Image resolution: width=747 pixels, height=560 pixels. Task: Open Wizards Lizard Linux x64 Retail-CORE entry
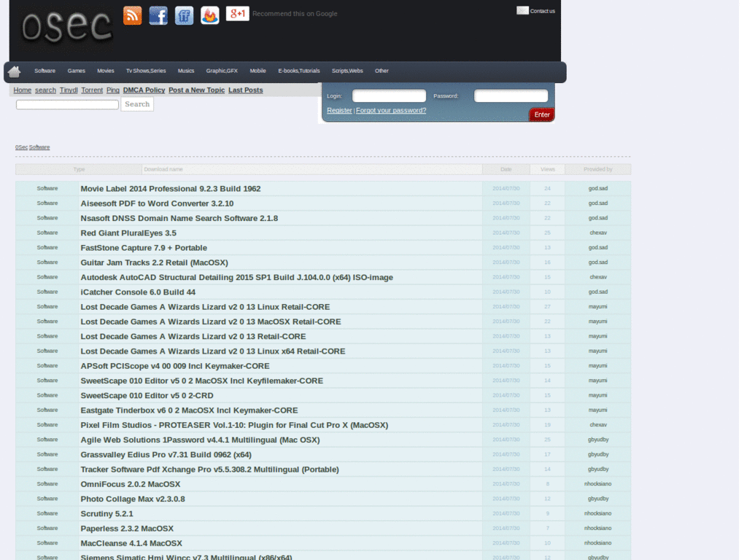213,351
